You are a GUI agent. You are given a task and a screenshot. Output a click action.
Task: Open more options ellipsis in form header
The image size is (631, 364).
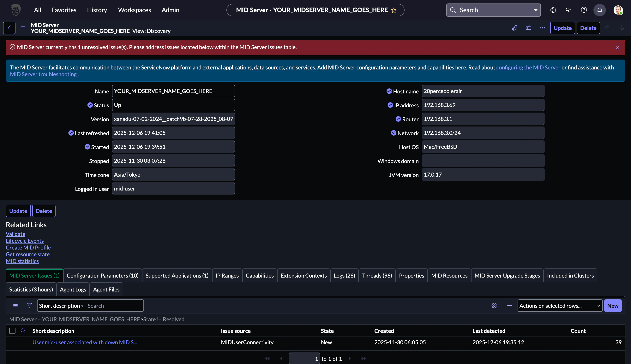[x=542, y=28]
